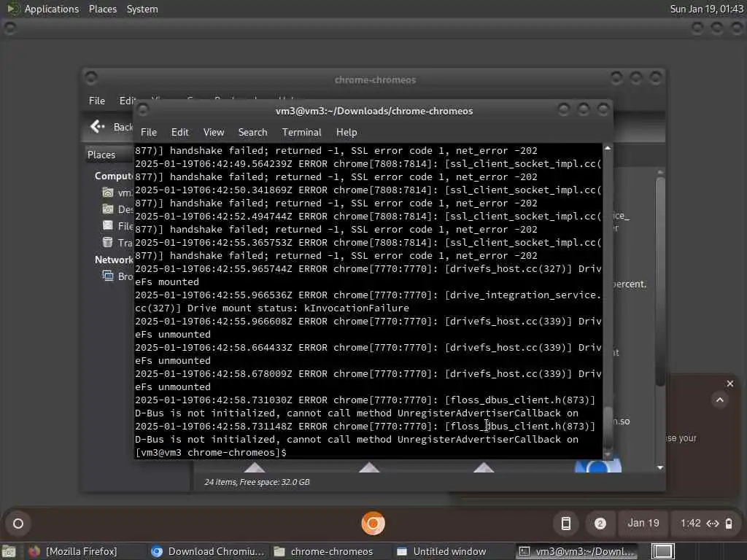This screenshot has height=560, width=747.
Task: Open the notification count badge showing 2
Action: coord(600,524)
